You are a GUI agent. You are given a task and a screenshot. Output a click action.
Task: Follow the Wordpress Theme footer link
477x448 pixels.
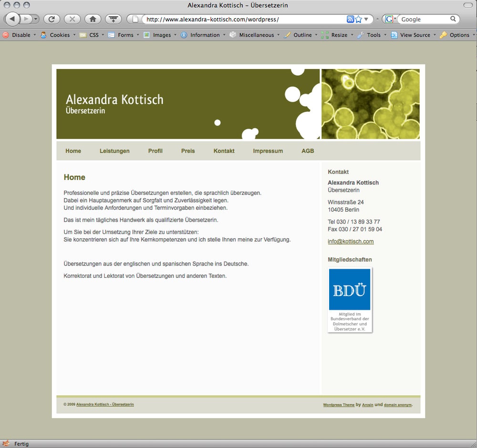pos(339,405)
